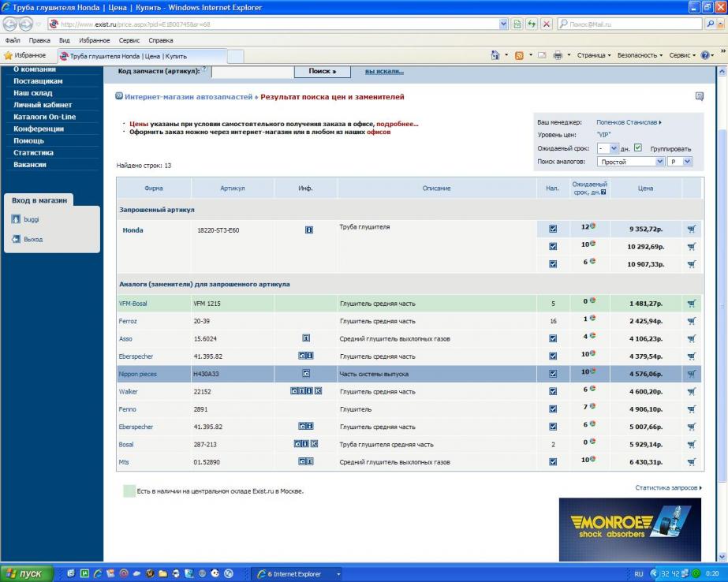Viewport: 728px width, 582px height.
Task: Open the Home page icon in the command bar
Action: [495, 55]
